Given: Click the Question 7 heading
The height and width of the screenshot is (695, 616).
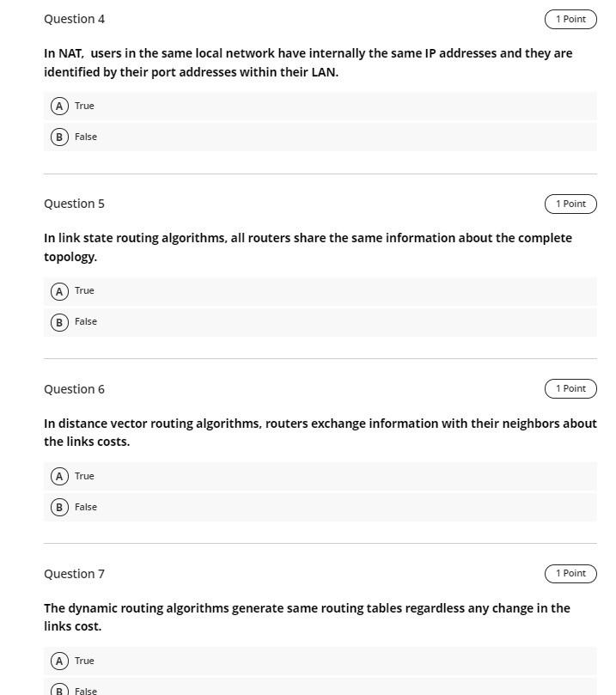Looking at the screenshot, I should click(74, 573).
